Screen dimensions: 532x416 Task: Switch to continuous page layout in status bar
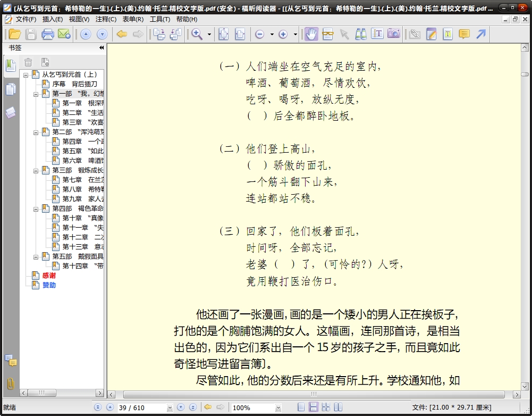pyautogui.click(x=314, y=407)
